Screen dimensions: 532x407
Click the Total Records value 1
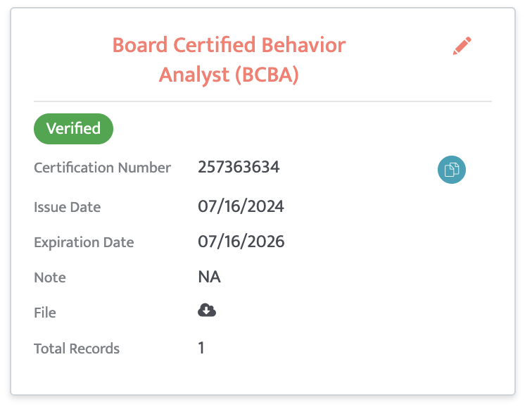(x=201, y=348)
